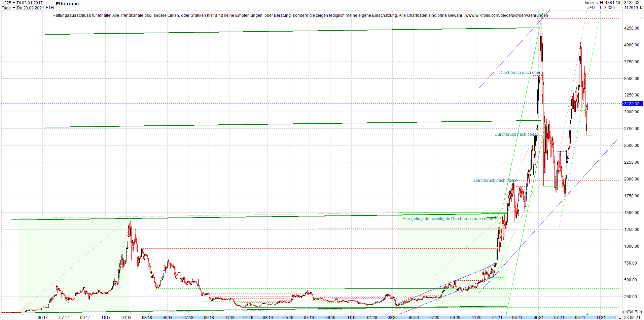The image size is (644, 320).
Task: Click the volume value 112619.1 in header
Action: [x=633, y=8]
